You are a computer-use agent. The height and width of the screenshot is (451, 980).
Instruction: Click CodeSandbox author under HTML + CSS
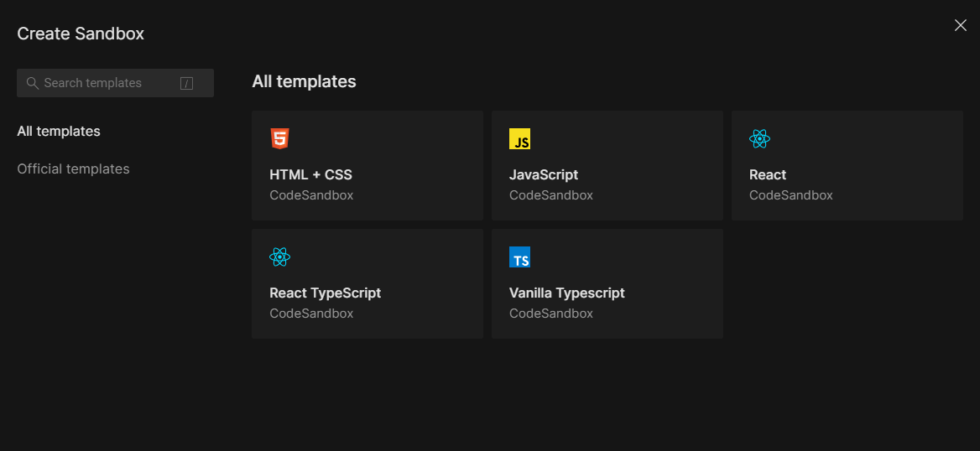[311, 195]
